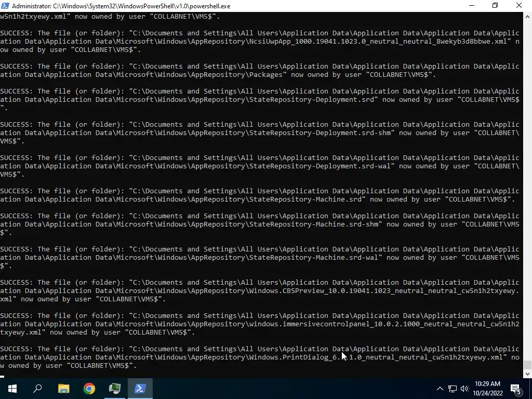
Task: Open the Windows Start menu
Action: 12,389
